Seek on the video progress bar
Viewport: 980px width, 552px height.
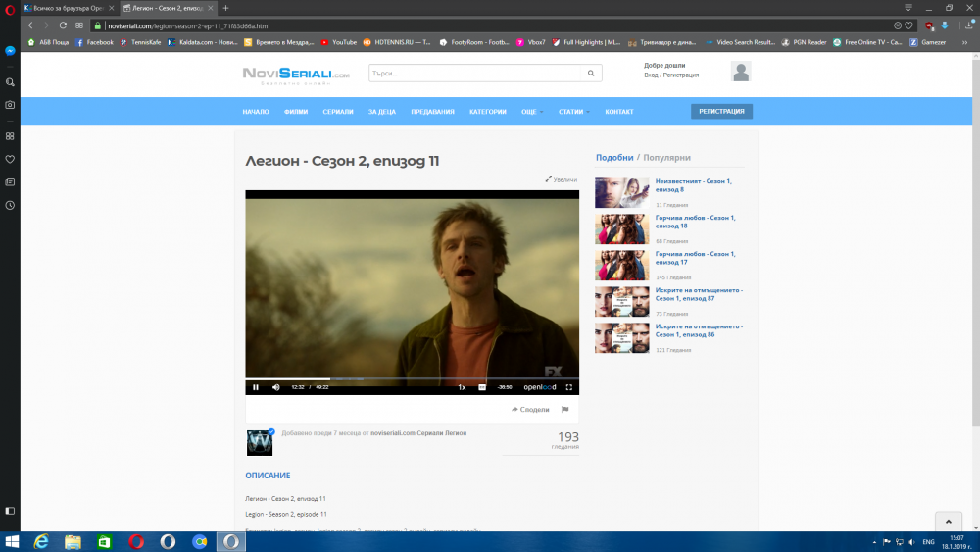coord(412,378)
